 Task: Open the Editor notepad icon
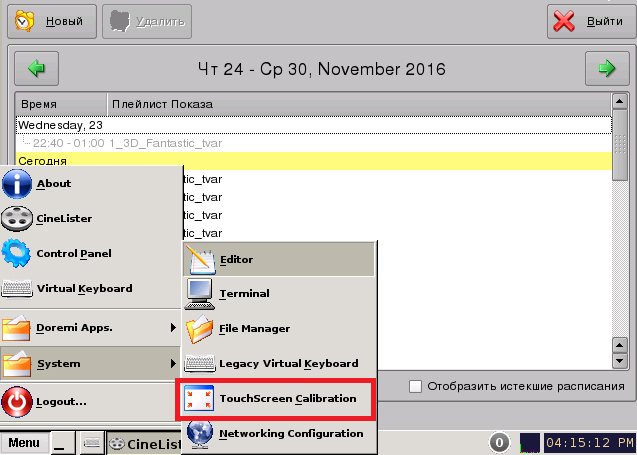coord(200,259)
